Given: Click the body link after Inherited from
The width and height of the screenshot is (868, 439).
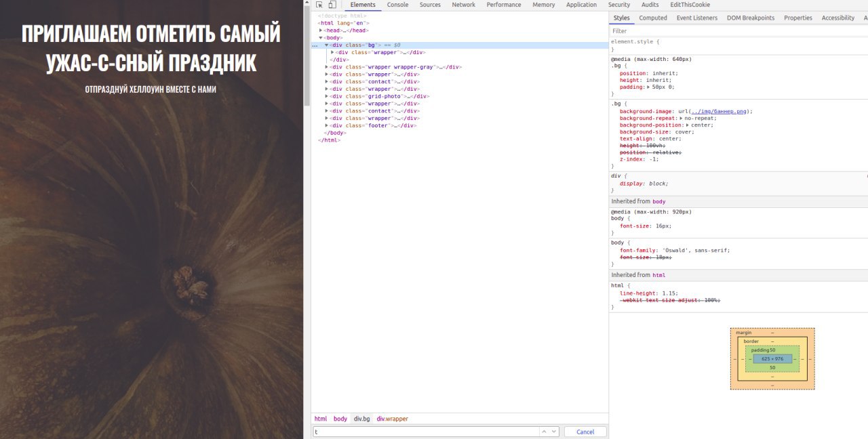Looking at the screenshot, I should [x=658, y=201].
